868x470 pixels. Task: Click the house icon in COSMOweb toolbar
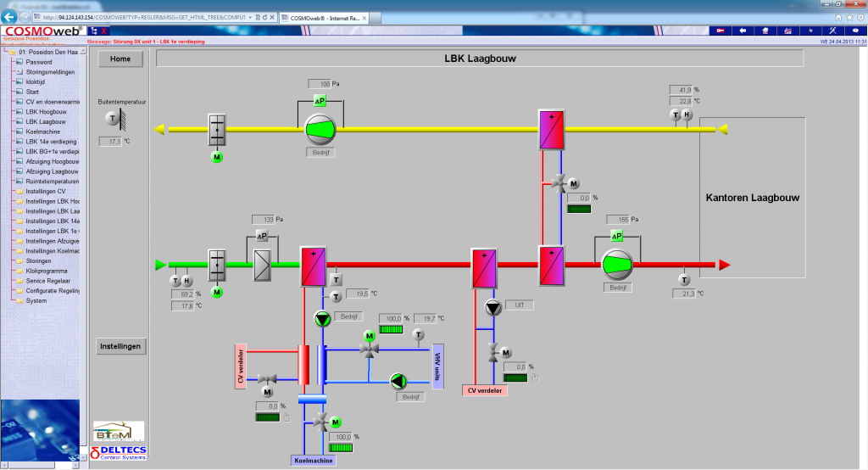(x=765, y=31)
